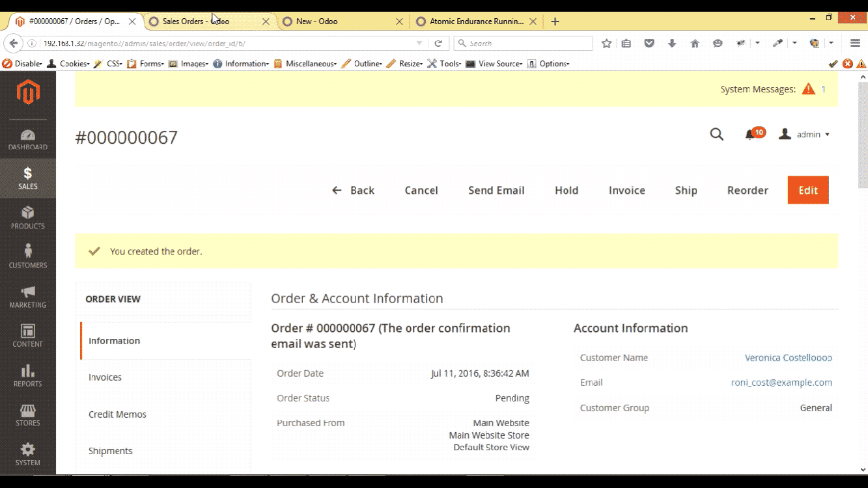Open the Miscellaneous developer toolbar menu
The height and width of the screenshot is (488, 868).
point(305,64)
